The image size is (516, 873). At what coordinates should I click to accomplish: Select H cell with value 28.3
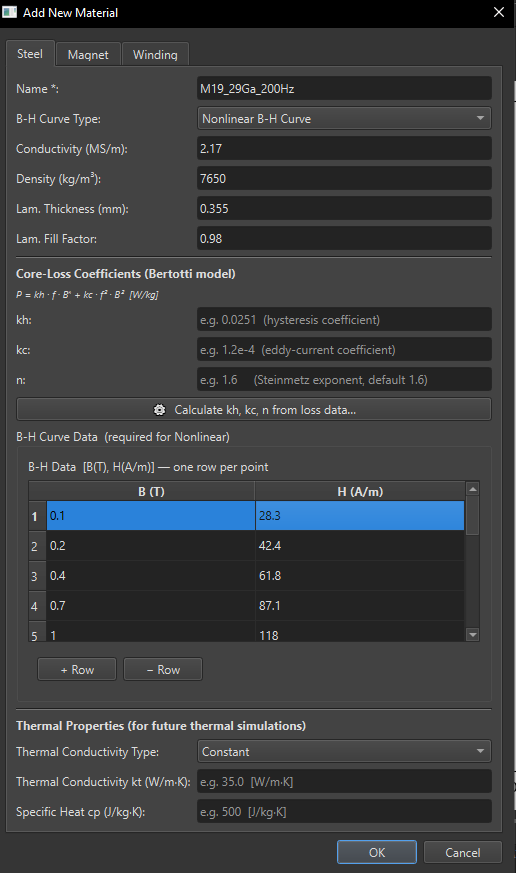(360, 516)
